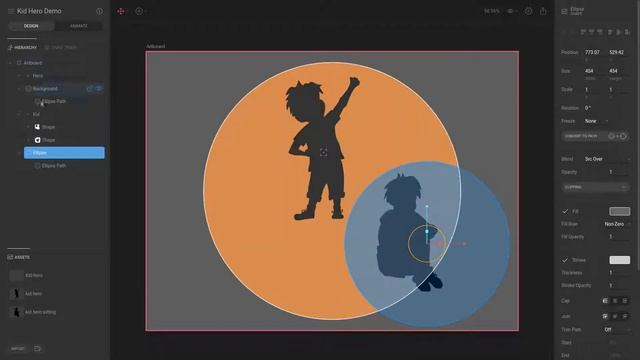Open the Blend mode dropdown Src Over
640x360 pixels.
click(607, 159)
